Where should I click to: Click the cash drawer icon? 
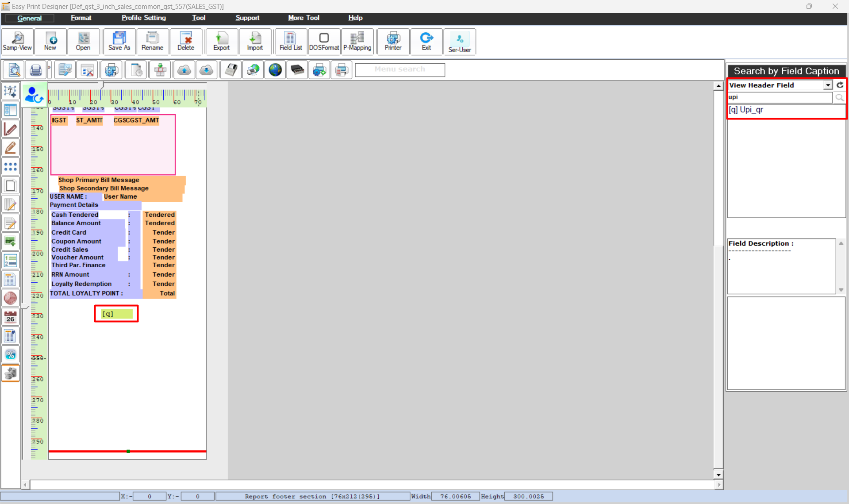pyautogui.click(x=297, y=70)
